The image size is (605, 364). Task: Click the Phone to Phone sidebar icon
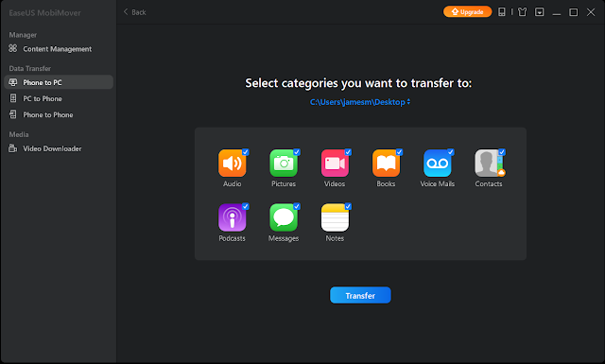(13, 114)
